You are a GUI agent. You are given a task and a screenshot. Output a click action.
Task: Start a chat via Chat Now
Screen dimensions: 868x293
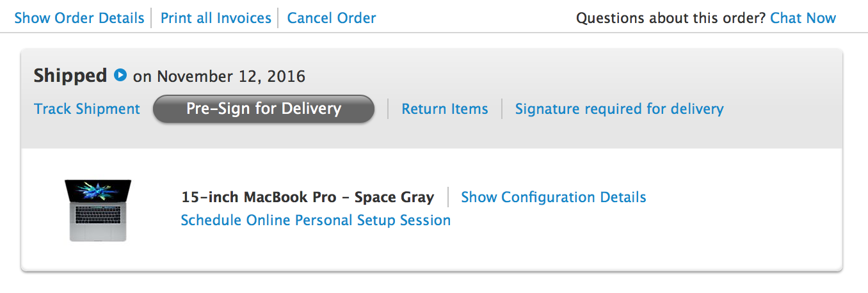click(x=803, y=18)
